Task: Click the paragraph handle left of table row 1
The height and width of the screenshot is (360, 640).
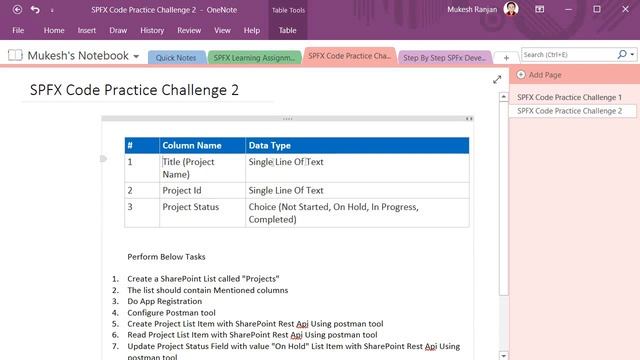Action: pyautogui.click(x=103, y=158)
